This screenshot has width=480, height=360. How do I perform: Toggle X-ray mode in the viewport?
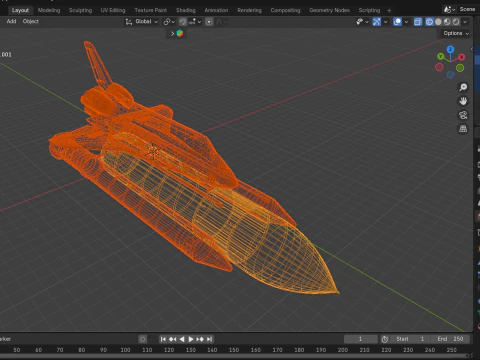[x=418, y=22]
